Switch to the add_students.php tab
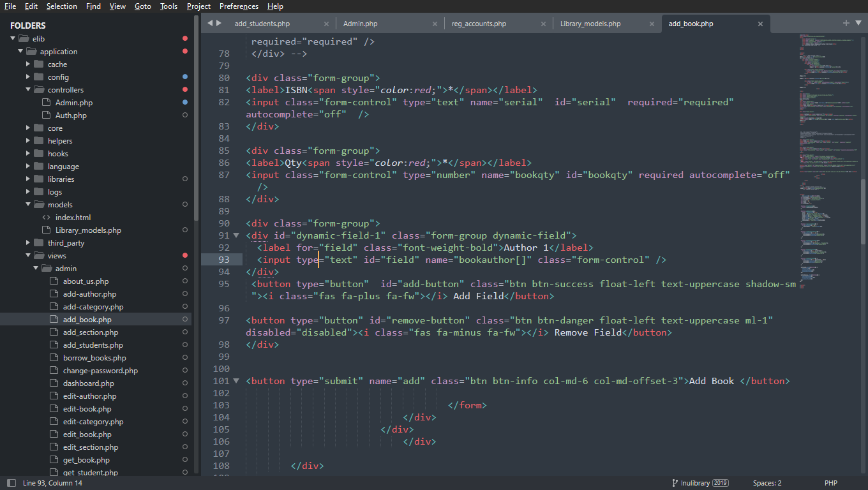Screen dimensions: 868x490 (262, 24)
